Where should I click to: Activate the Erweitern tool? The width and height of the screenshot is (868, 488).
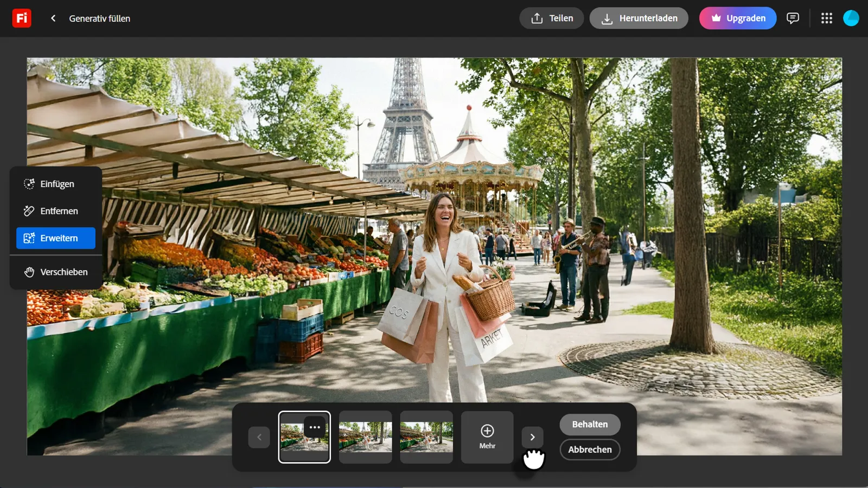pyautogui.click(x=56, y=238)
